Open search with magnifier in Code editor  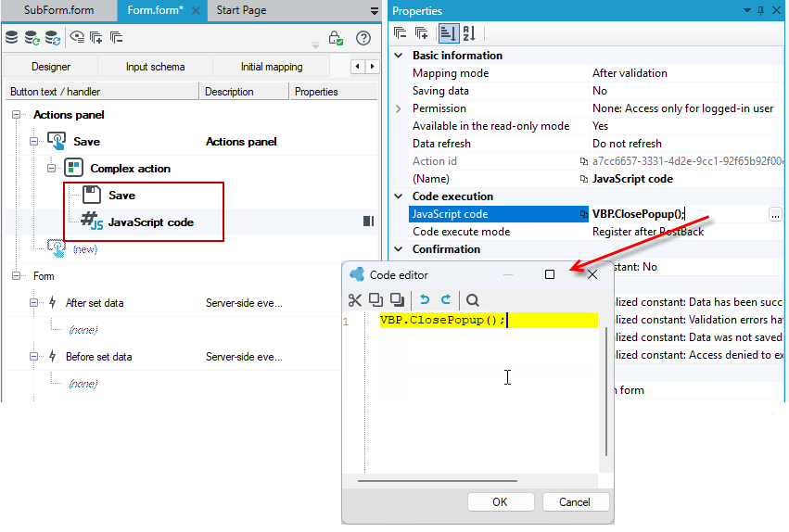pyautogui.click(x=472, y=300)
